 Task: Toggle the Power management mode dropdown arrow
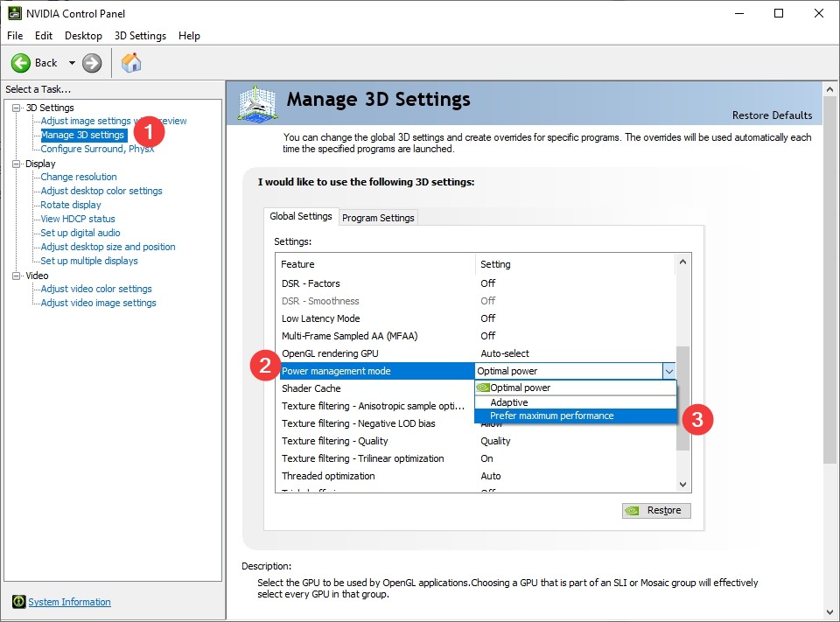[x=669, y=371]
